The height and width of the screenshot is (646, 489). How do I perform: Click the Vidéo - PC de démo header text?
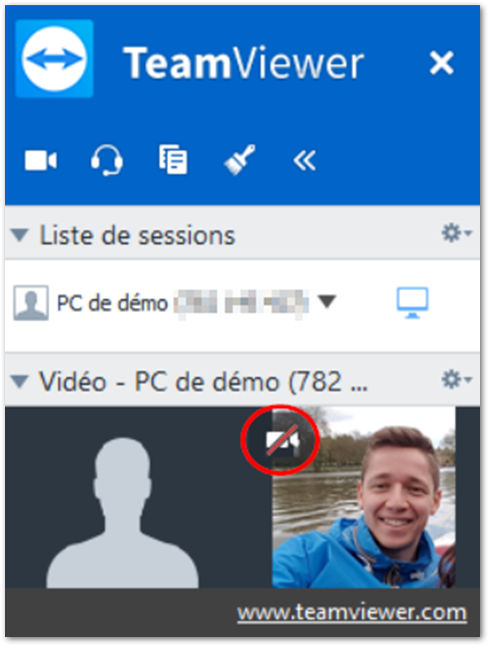pyautogui.click(x=203, y=382)
